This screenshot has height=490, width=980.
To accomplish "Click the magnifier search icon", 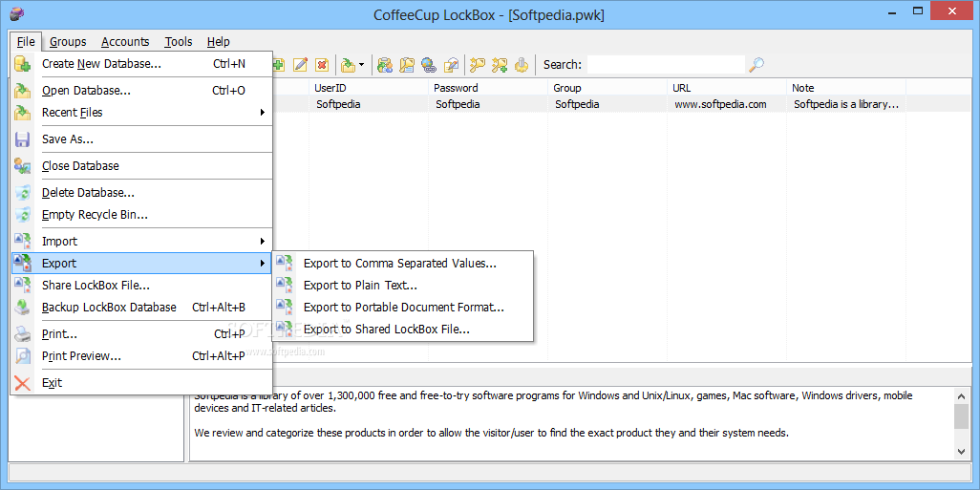I will 756,64.
